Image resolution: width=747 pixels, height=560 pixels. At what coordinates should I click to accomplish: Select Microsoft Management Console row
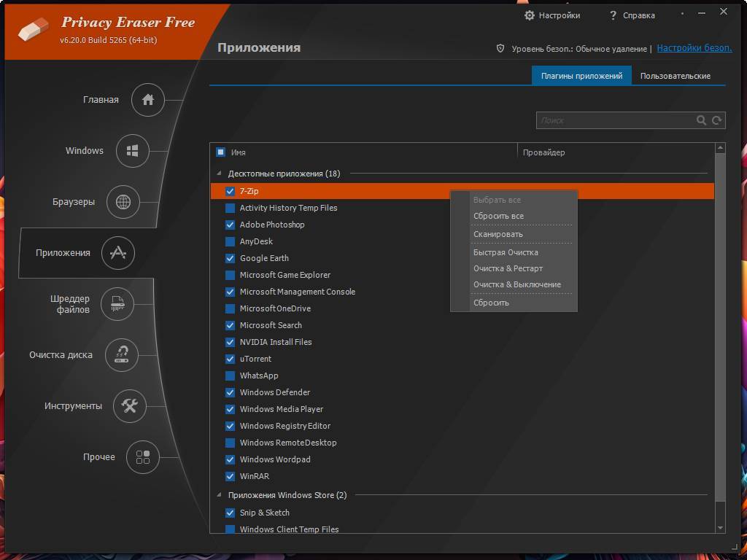click(x=462, y=292)
